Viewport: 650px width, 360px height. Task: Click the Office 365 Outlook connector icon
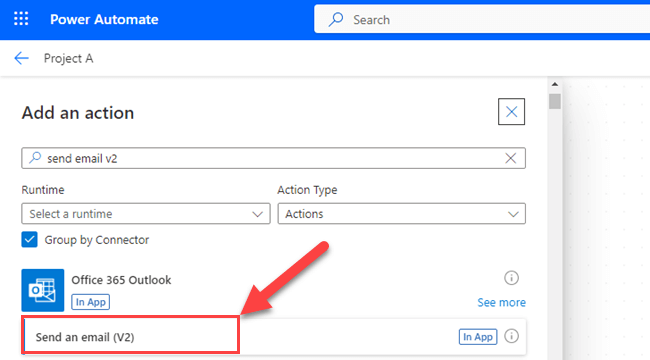click(x=43, y=290)
